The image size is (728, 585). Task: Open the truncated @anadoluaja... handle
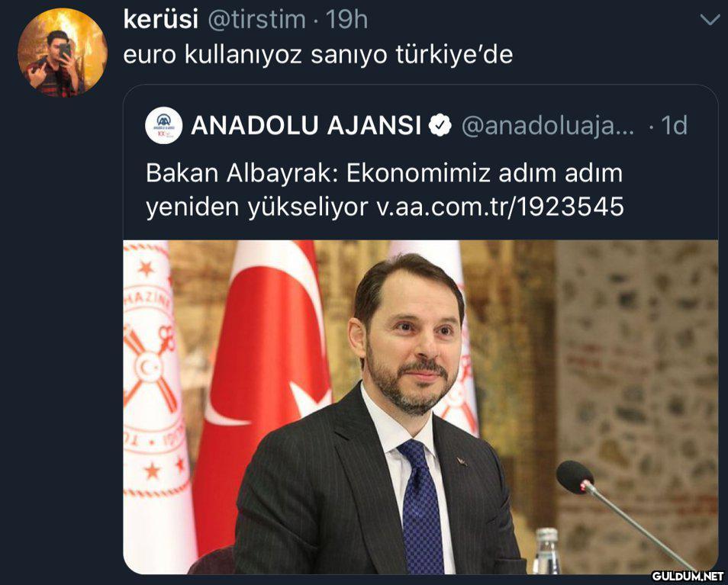click(x=548, y=126)
